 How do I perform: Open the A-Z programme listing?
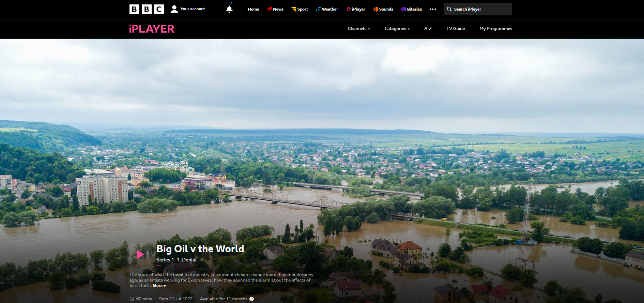click(x=428, y=29)
